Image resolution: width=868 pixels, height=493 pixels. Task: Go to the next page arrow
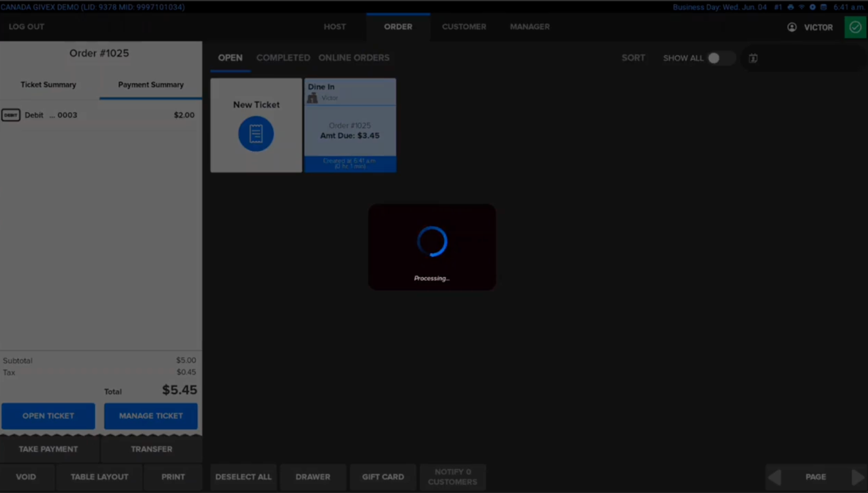pyautogui.click(x=857, y=477)
